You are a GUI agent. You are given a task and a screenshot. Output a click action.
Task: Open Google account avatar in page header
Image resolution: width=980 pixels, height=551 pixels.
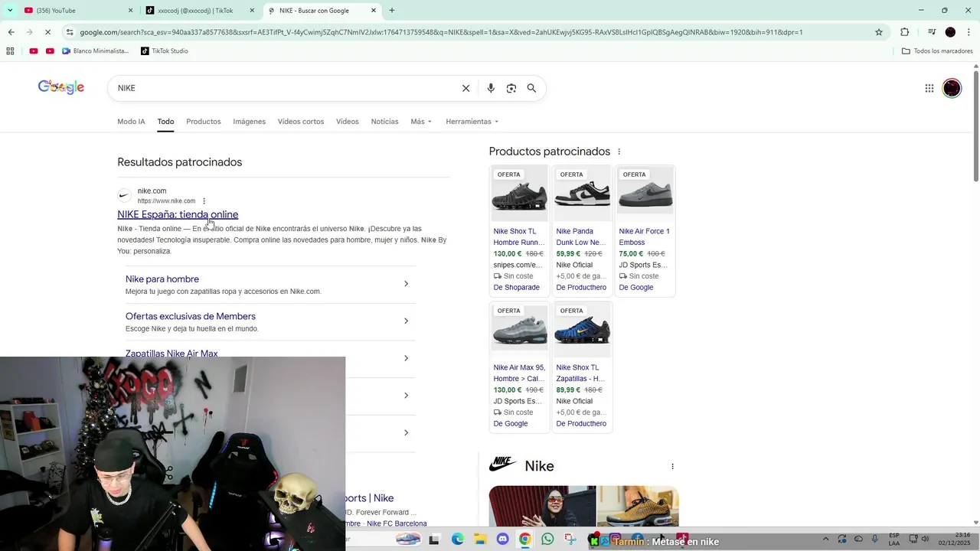952,88
